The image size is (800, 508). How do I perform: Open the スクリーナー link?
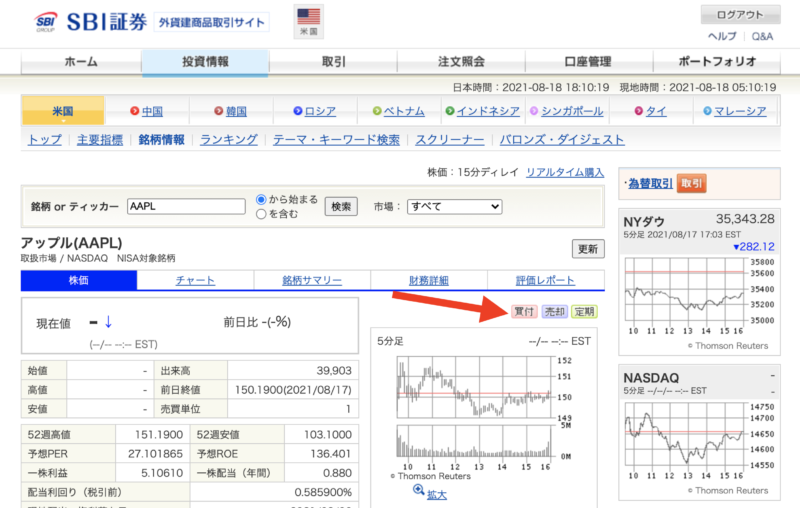449,140
